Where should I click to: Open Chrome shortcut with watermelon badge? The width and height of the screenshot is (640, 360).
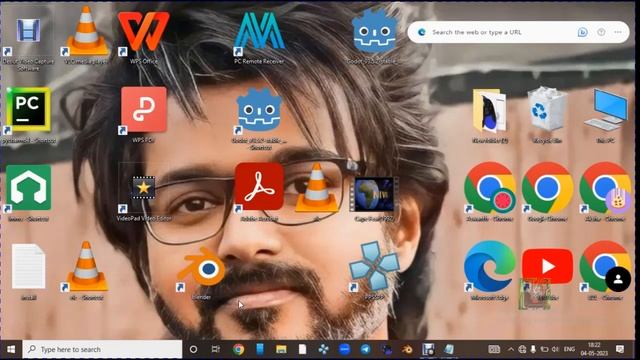click(490, 192)
